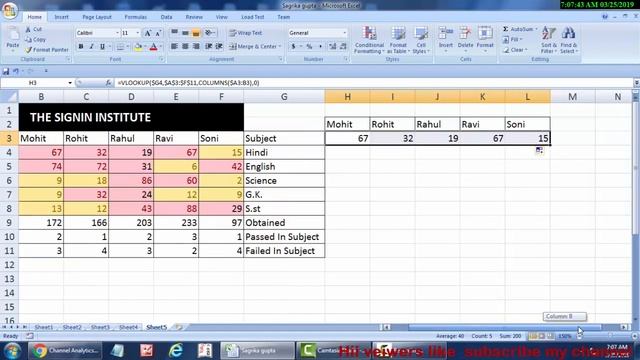
Task: Click the horizontal scrollbar thumb
Action: click(x=504, y=327)
